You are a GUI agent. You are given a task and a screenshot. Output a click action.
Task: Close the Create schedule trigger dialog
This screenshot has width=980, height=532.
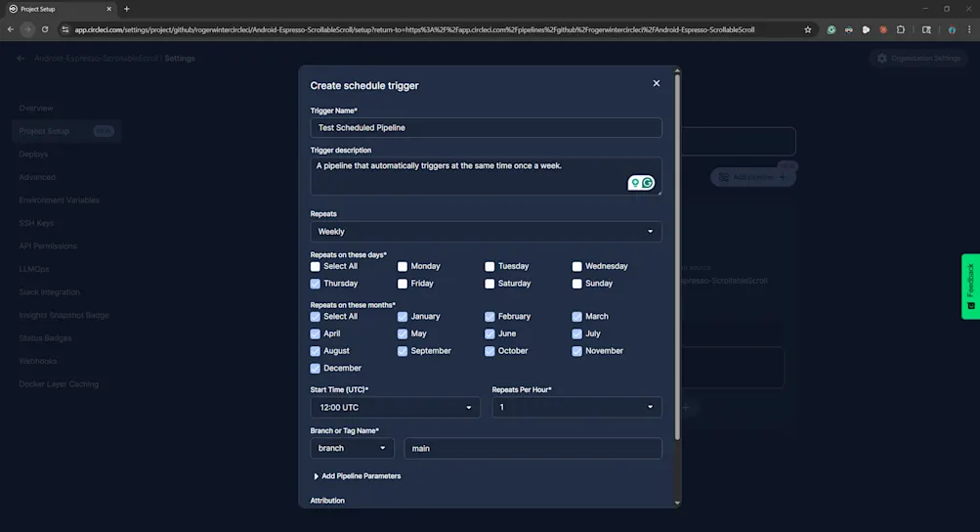pos(657,83)
